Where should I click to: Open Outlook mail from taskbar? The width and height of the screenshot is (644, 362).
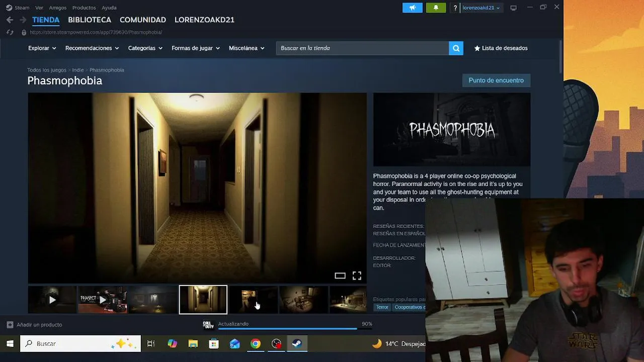point(234,344)
